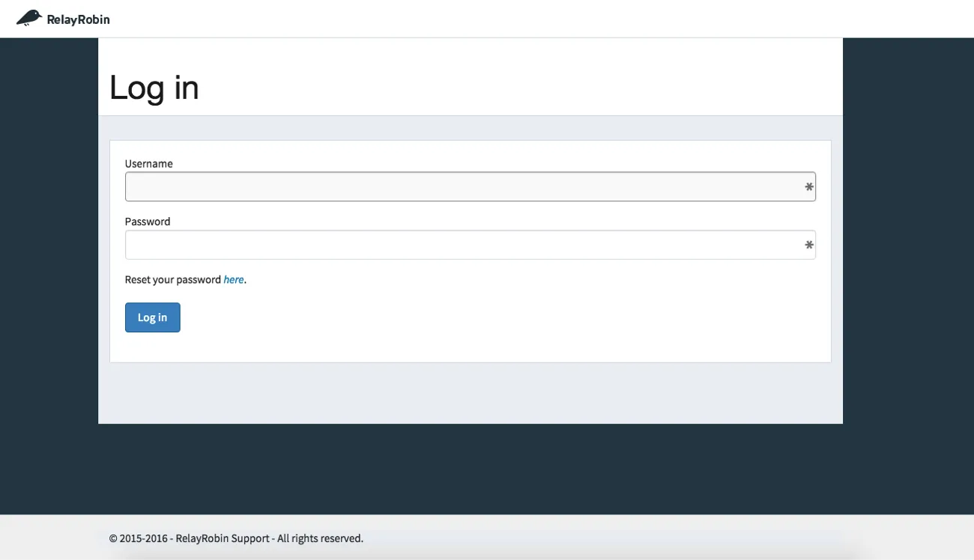The width and height of the screenshot is (974, 560).
Task: Click the Username label
Action: click(148, 163)
